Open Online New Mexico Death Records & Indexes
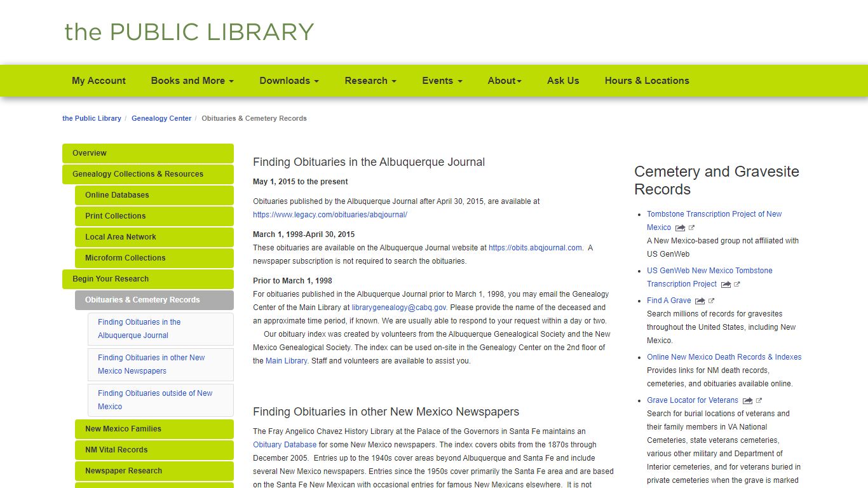 click(724, 357)
